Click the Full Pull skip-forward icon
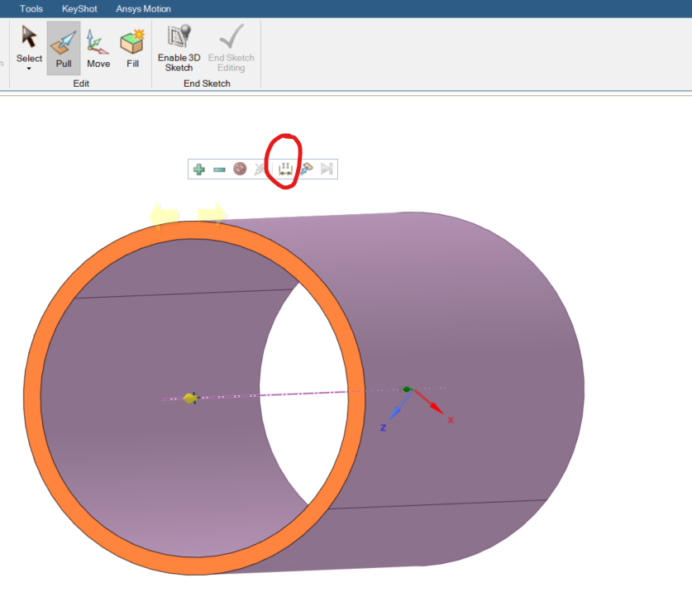 [327, 169]
